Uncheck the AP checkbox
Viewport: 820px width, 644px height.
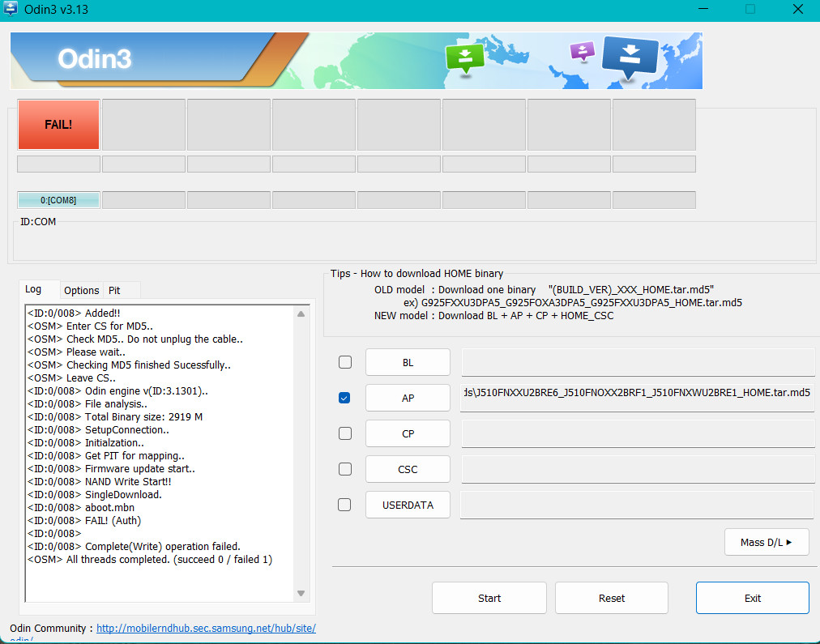[x=344, y=398]
